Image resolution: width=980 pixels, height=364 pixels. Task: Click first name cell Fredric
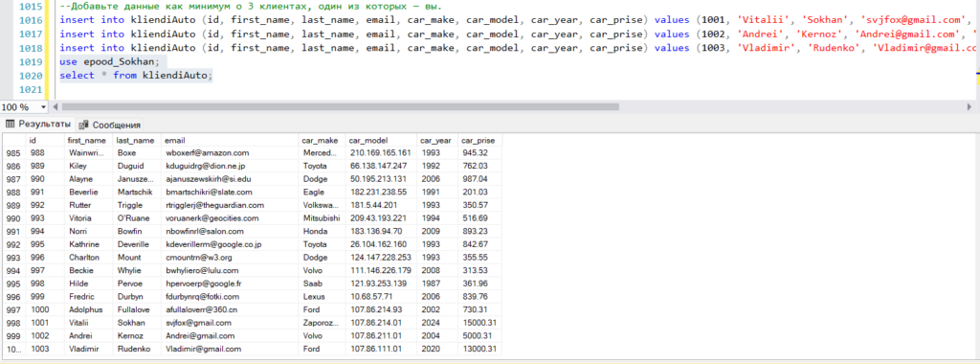click(x=88, y=296)
